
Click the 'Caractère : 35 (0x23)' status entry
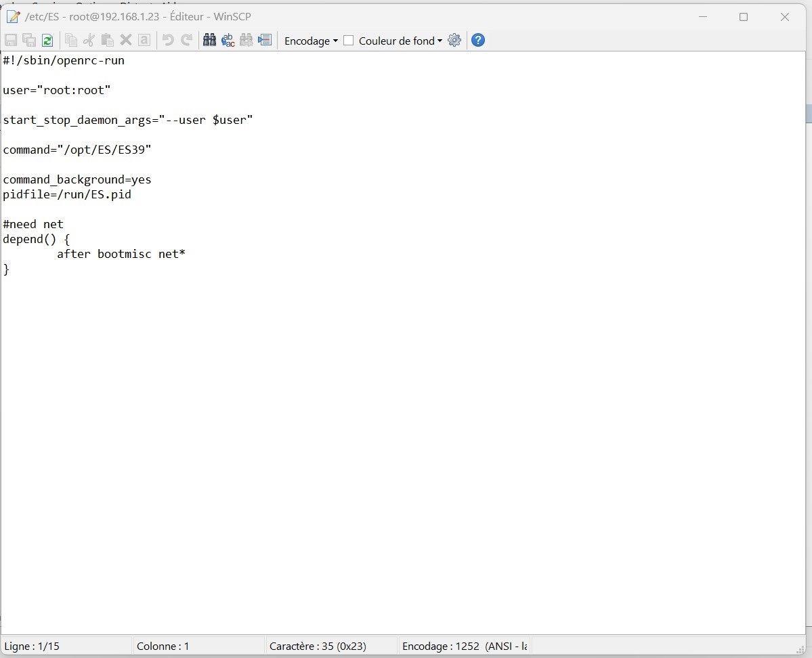(318, 646)
